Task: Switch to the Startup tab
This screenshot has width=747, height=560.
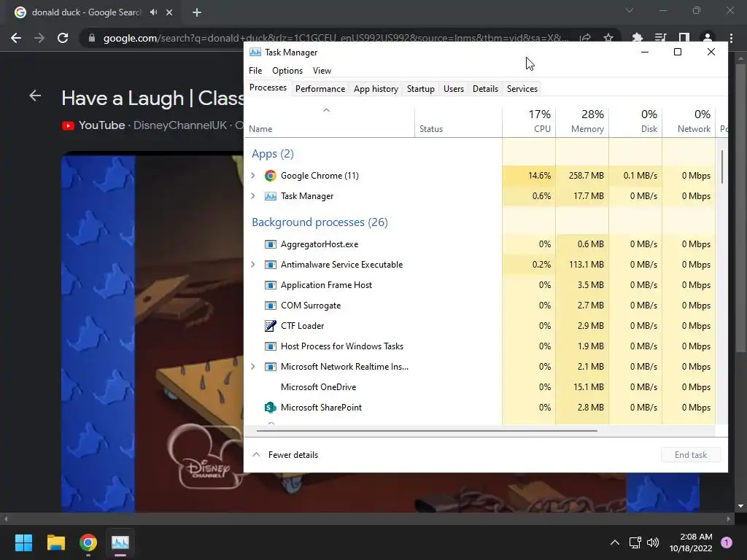Action: [x=421, y=88]
